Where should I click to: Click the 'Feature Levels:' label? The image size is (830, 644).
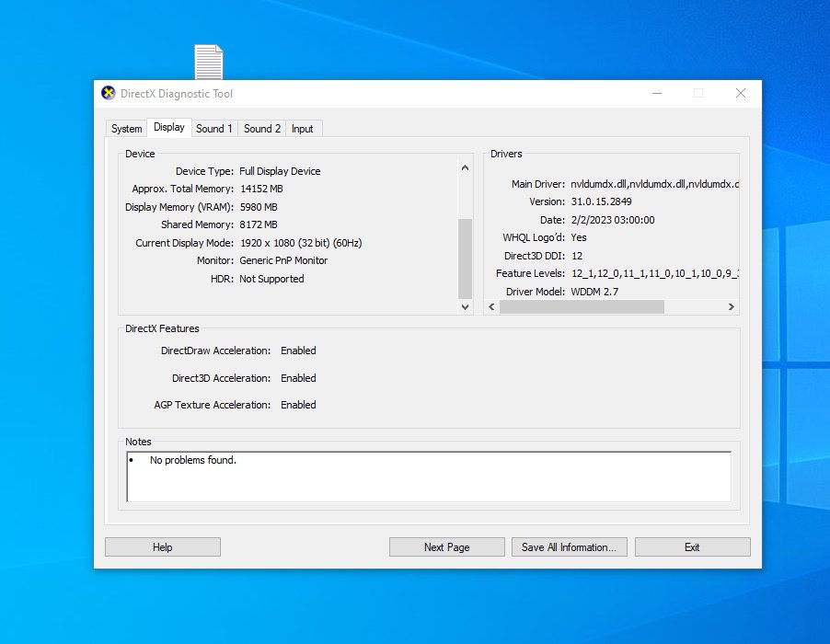click(x=530, y=273)
